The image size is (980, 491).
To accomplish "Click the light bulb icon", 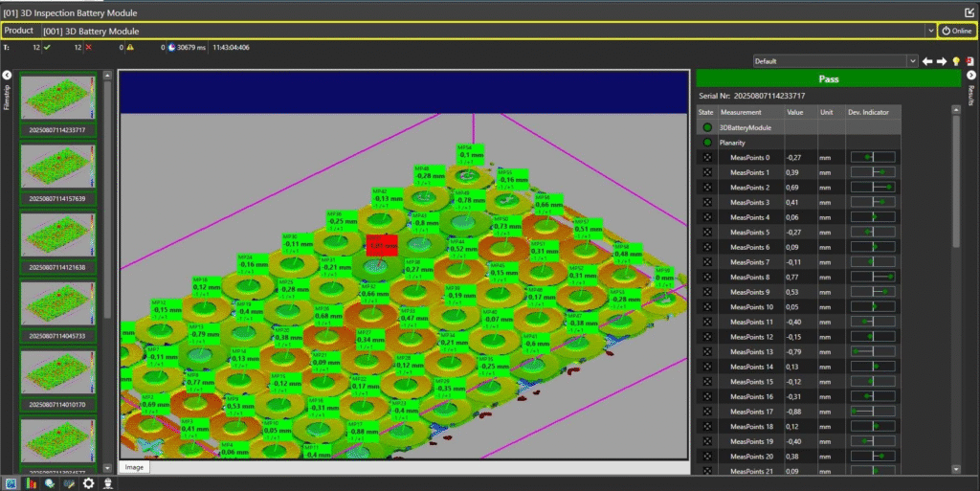I will (955, 61).
